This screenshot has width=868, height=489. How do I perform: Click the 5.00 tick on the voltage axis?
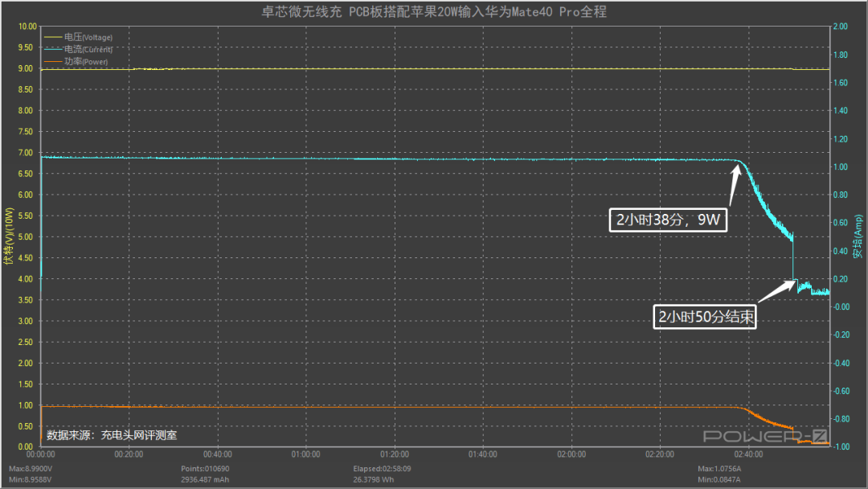[26, 237]
